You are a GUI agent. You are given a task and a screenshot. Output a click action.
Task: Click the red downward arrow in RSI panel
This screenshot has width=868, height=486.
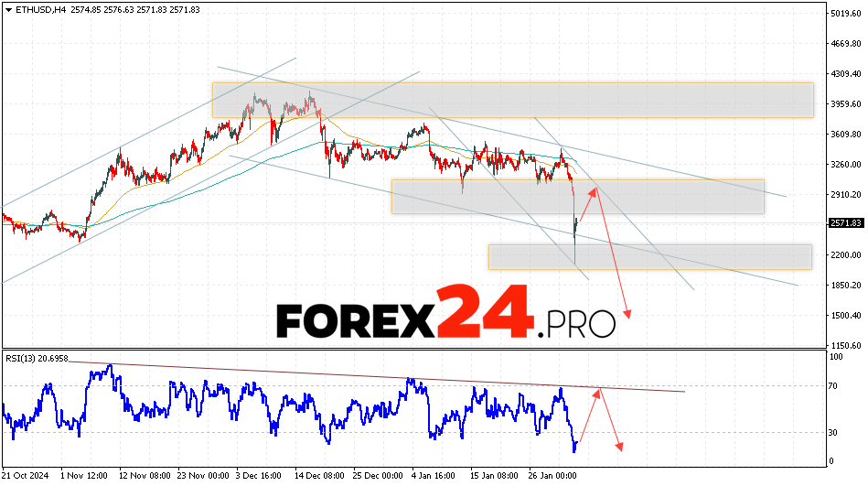click(611, 421)
